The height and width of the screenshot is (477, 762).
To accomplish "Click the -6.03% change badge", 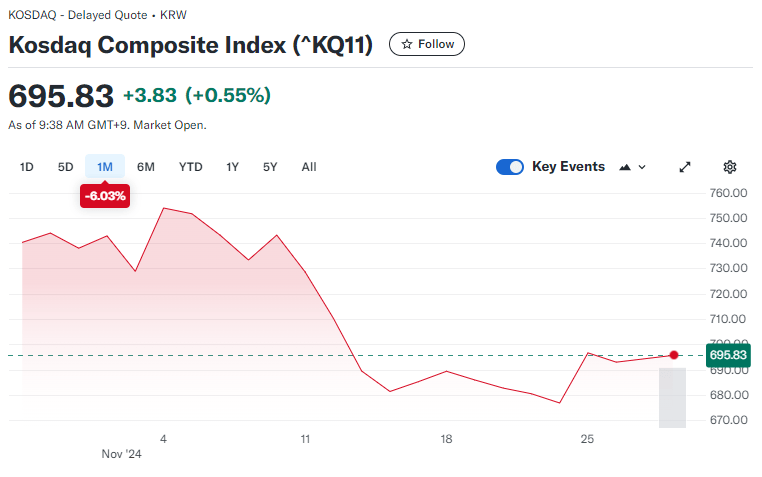I will [x=105, y=196].
